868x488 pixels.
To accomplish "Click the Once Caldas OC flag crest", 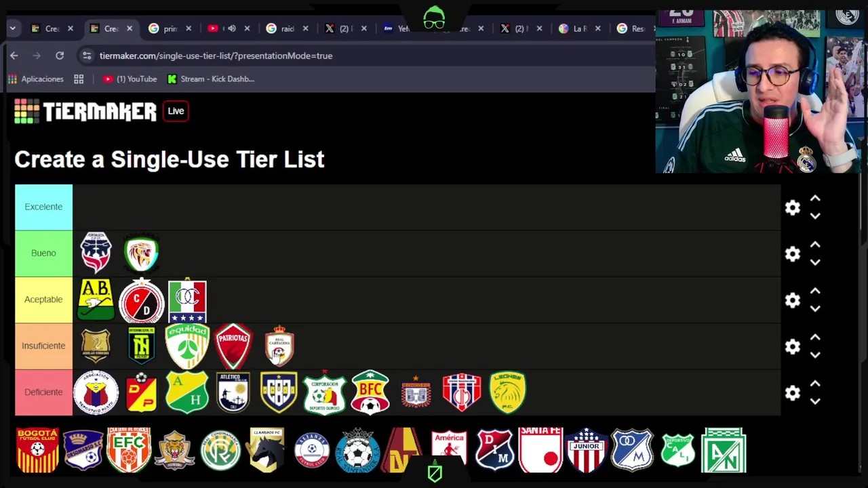I will [x=187, y=300].
